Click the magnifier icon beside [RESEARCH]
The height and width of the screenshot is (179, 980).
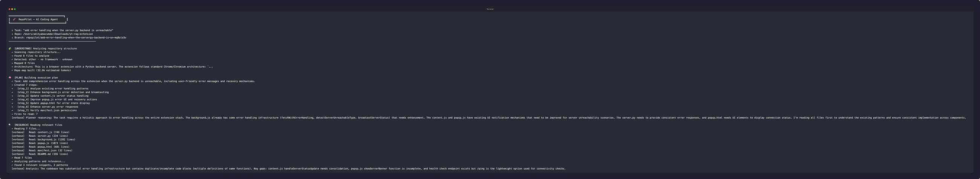click(x=10, y=125)
